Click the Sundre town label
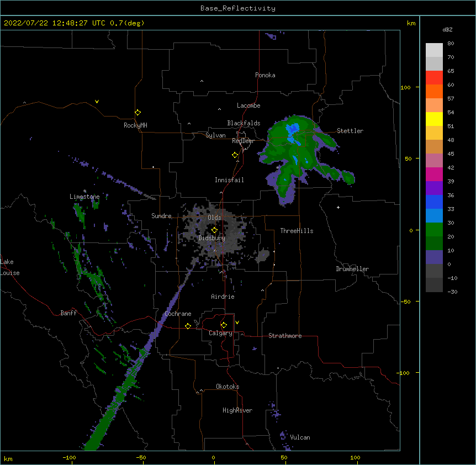The image size is (476, 465). click(161, 216)
